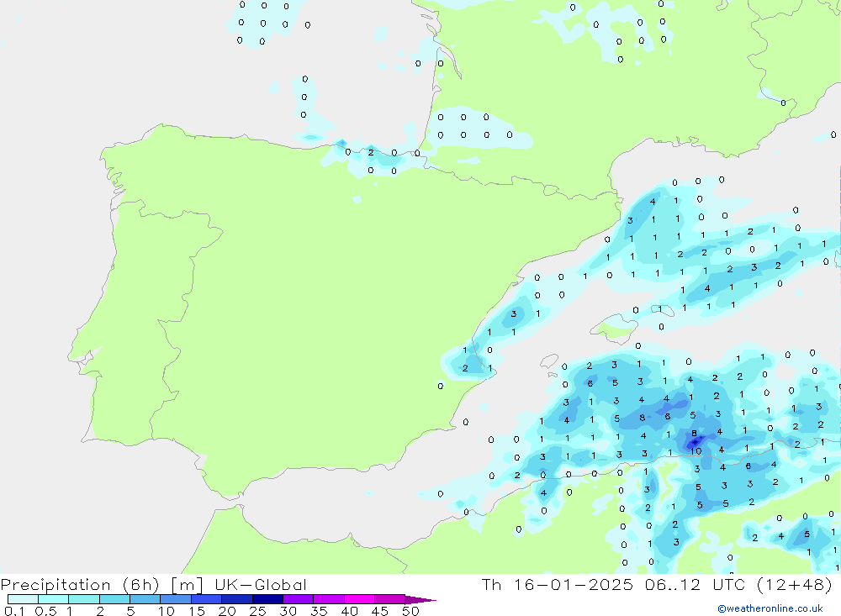Click the '20' legend label
This screenshot has height=616, width=841.
pyautogui.click(x=227, y=611)
